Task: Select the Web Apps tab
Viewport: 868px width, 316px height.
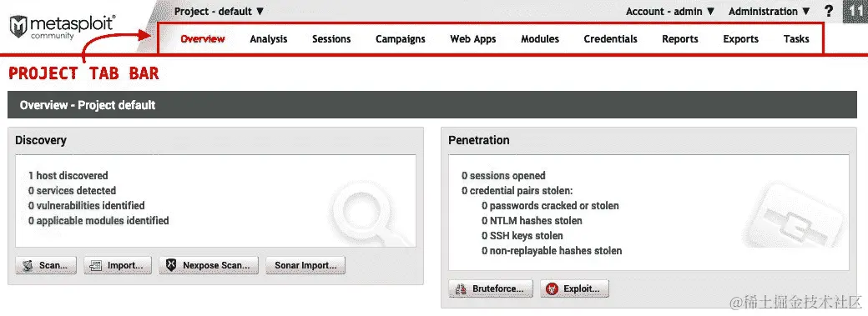Action: pos(472,38)
